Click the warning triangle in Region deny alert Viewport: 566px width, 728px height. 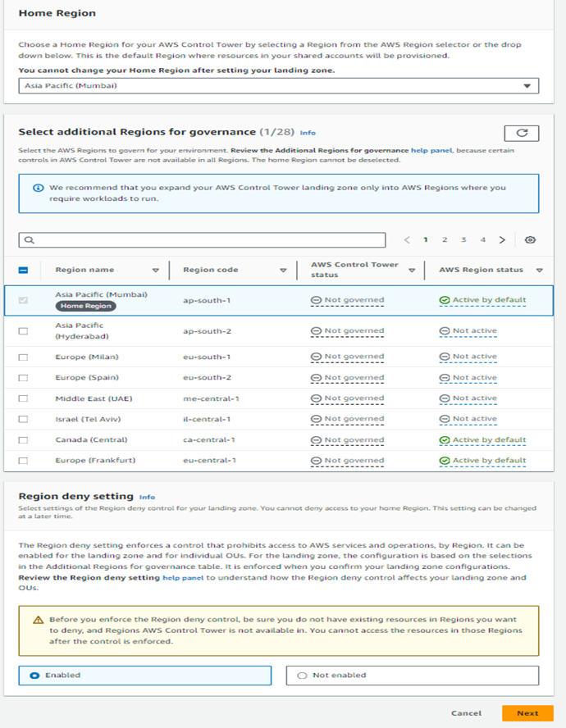pyautogui.click(x=38, y=620)
